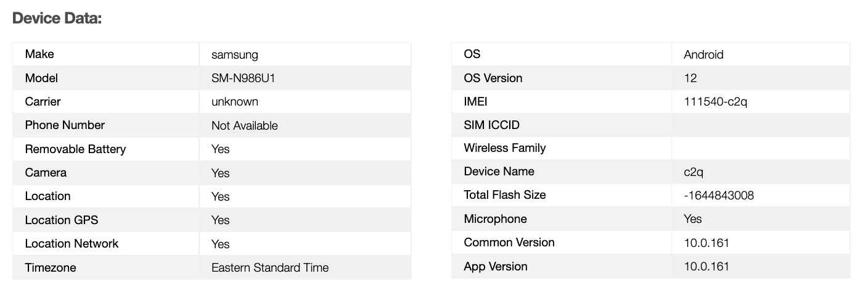Screen dimensions: 868x305
Task: Select the Device Name value c2q
Action: click(x=694, y=172)
